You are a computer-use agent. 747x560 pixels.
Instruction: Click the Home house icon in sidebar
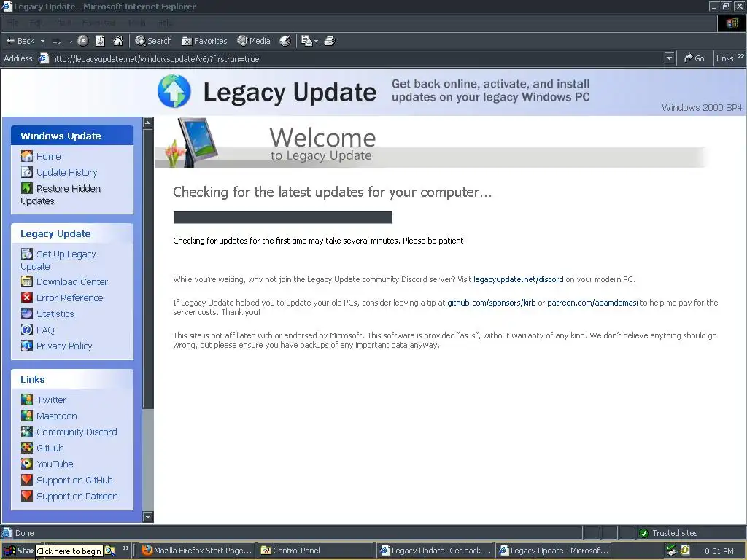27,156
